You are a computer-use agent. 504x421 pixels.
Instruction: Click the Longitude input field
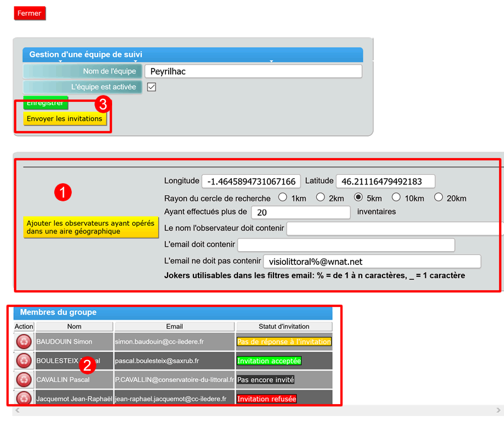click(251, 181)
